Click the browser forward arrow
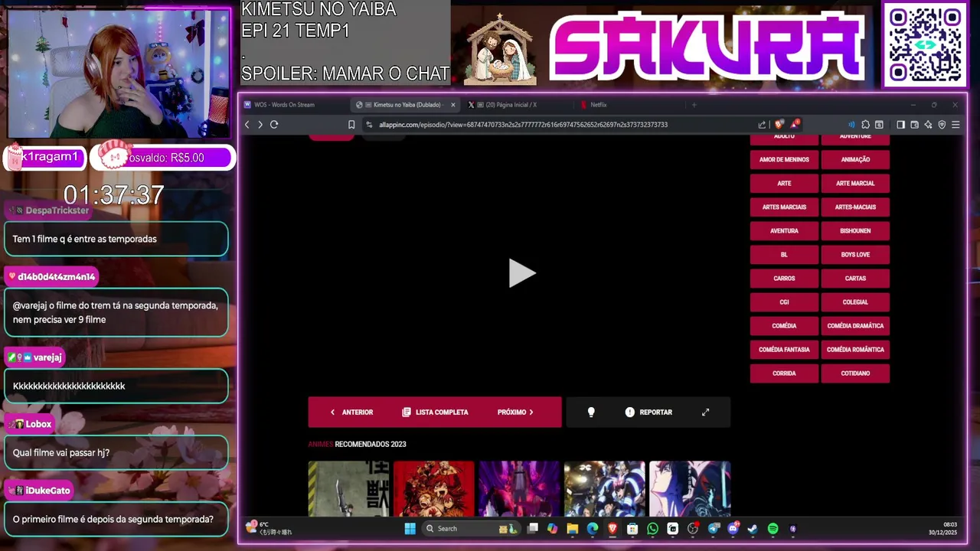The width and height of the screenshot is (980, 551). click(260, 125)
